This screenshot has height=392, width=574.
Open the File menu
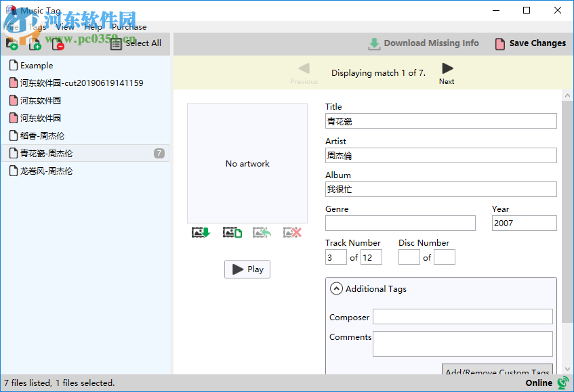[x=12, y=27]
